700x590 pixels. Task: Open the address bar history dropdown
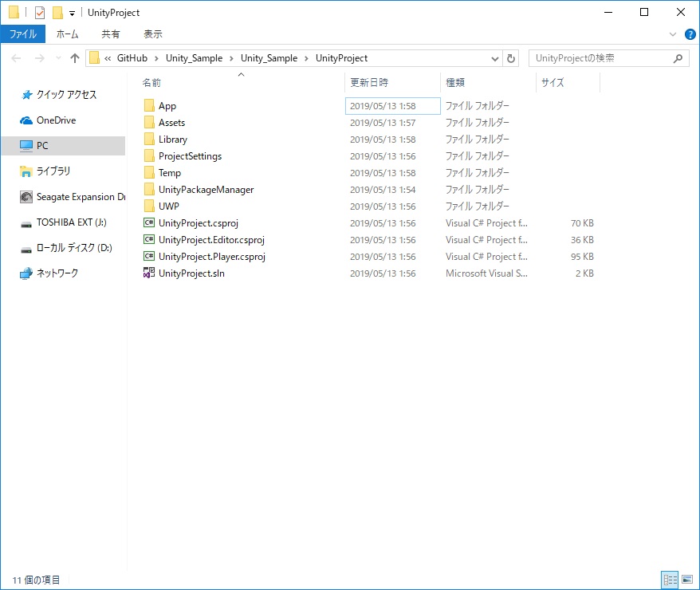(494, 58)
